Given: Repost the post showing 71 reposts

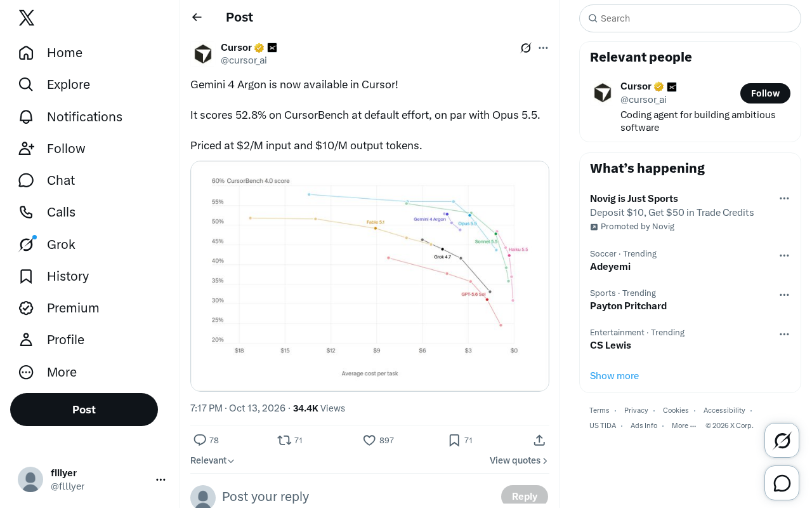Looking at the screenshot, I should click(x=284, y=440).
